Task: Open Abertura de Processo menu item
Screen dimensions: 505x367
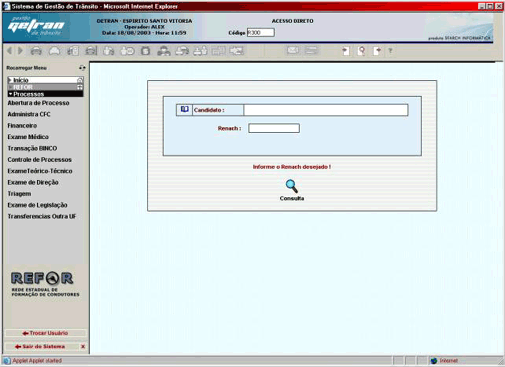Action: pyautogui.click(x=38, y=103)
